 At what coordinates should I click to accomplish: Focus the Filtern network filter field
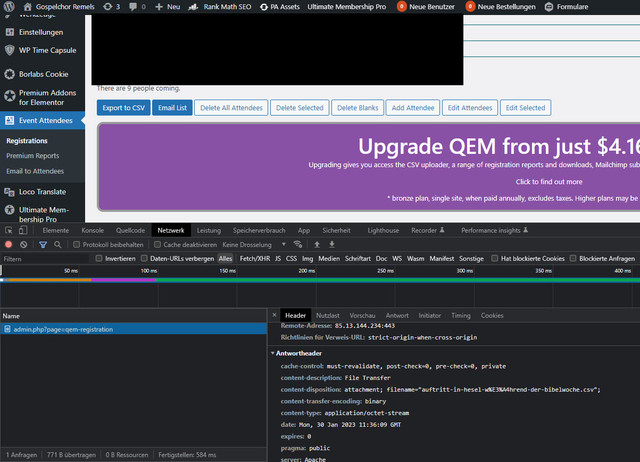coord(45,259)
